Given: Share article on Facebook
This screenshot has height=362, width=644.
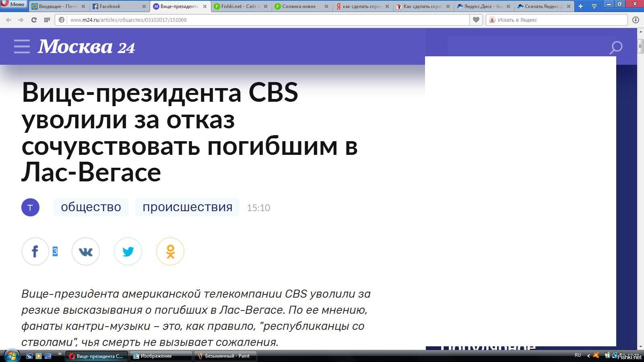Looking at the screenshot, I should (35, 251).
